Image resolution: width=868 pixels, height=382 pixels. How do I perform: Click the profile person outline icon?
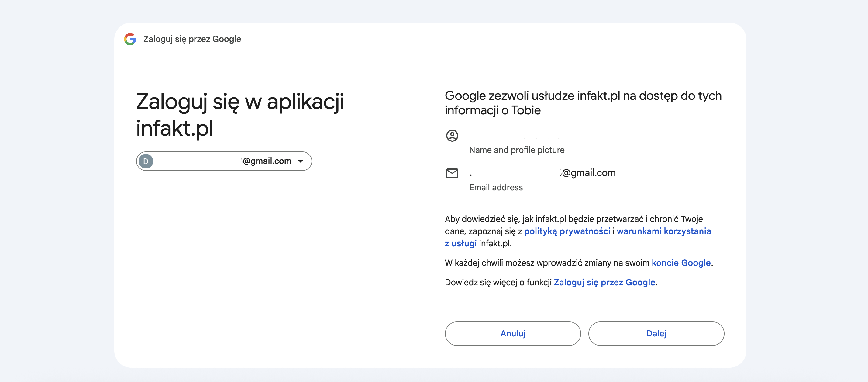pyautogui.click(x=452, y=136)
